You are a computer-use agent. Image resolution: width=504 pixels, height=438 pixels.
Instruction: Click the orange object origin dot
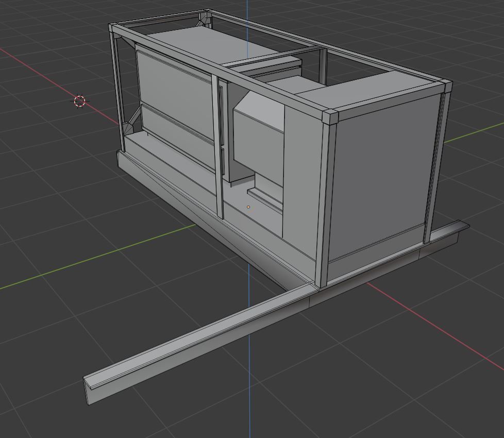click(248, 207)
